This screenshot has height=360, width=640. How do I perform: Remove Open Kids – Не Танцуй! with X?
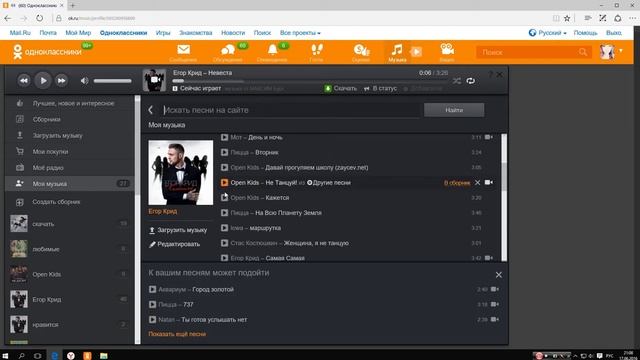pyautogui.click(x=478, y=182)
